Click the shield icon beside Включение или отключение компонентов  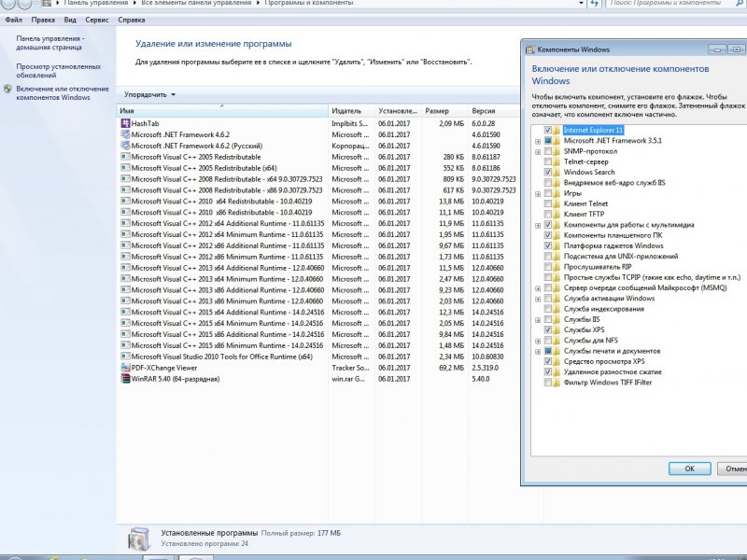[7, 89]
